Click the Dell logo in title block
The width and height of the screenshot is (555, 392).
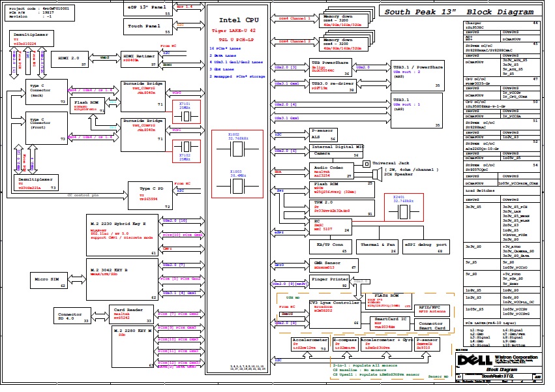(473, 361)
